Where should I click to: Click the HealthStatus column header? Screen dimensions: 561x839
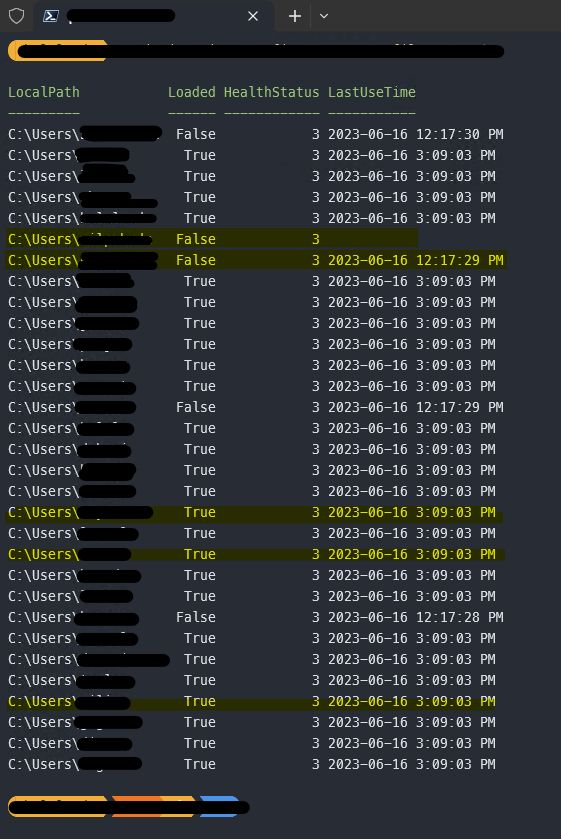(271, 92)
